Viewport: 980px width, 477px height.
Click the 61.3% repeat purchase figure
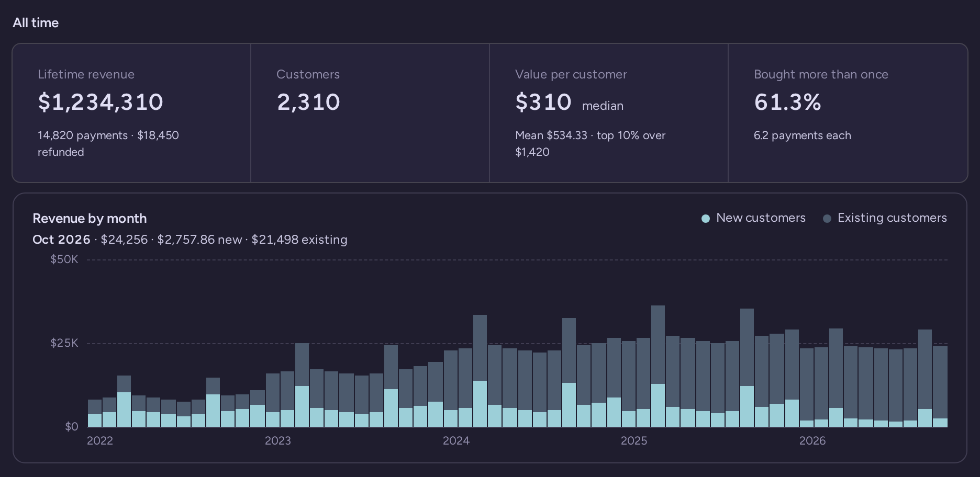click(787, 102)
